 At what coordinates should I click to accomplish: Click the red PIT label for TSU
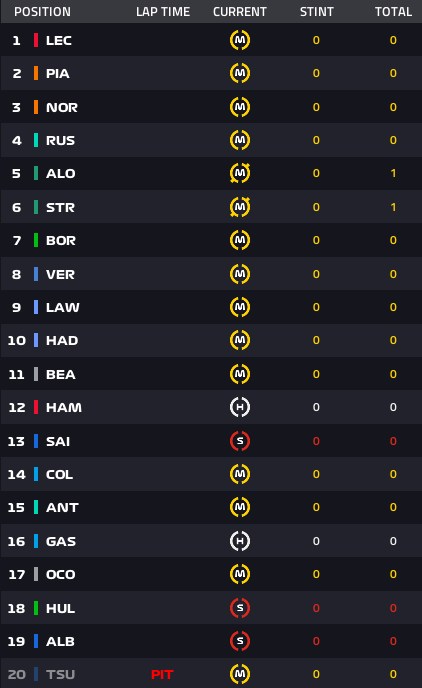[x=162, y=674]
